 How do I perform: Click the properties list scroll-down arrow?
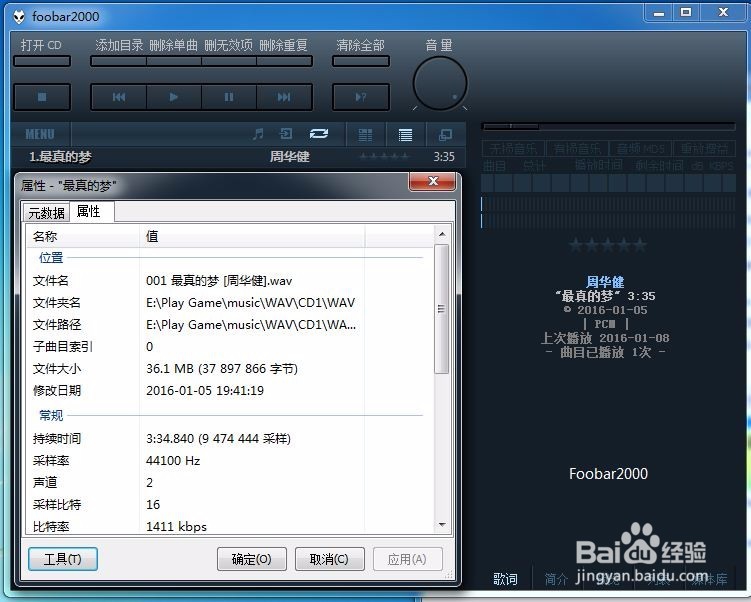pos(442,524)
